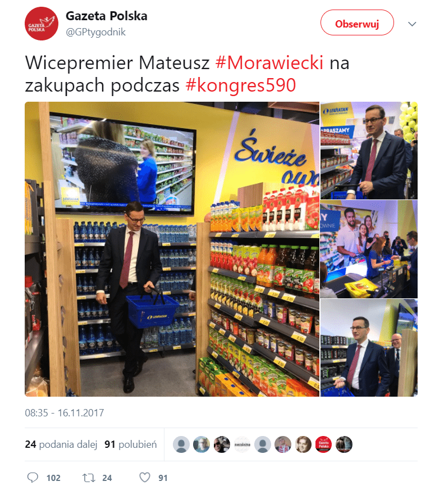Screen dimensions: 444x504
Task: Enlarge the top-right photo under Lewiatan sign
Action: (369, 151)
